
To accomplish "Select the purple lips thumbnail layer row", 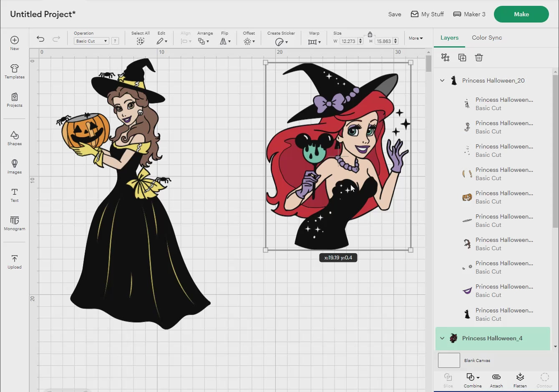I will tap(493, 291).
